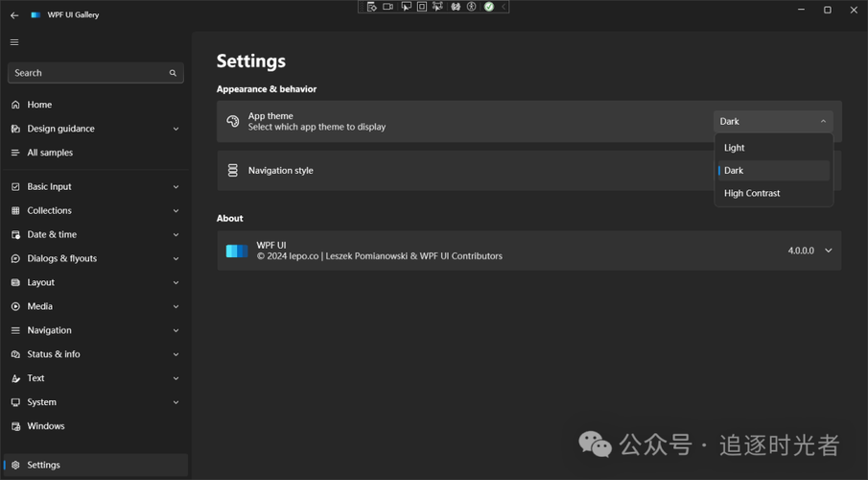Expand the Dialogs & flyouts group

pyautogui.click(x=176, y=258)
